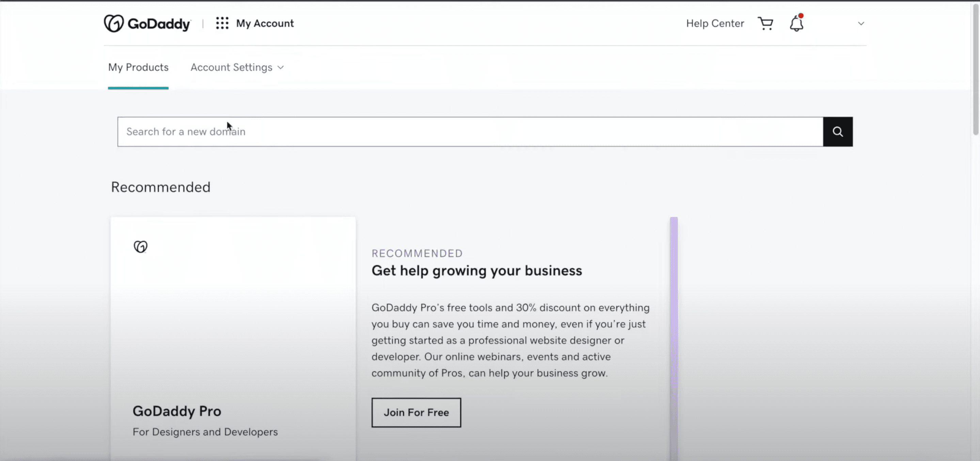Click in the new domain search field
This screenshot has width=980, height=461.
click(x=470, y=132)
